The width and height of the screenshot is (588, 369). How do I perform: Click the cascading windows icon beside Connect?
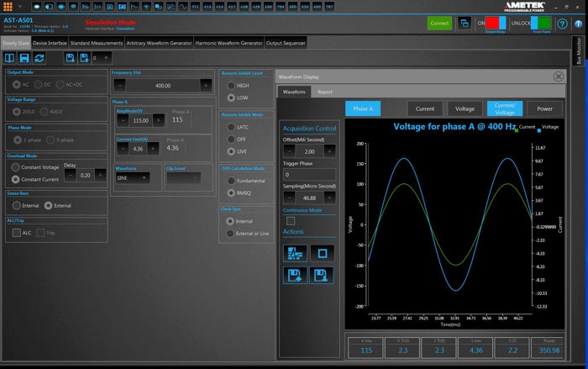pos(464,24)
